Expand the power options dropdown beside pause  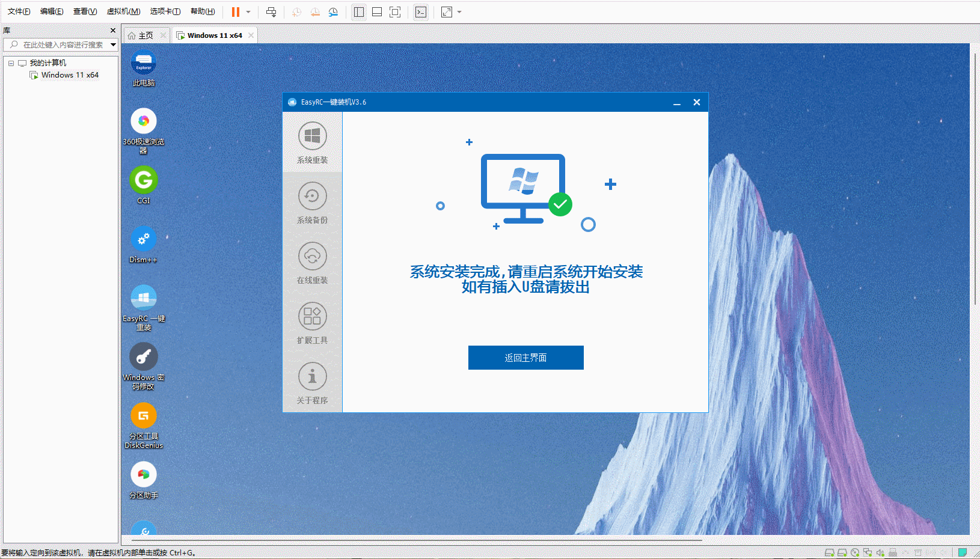[248, 12]
